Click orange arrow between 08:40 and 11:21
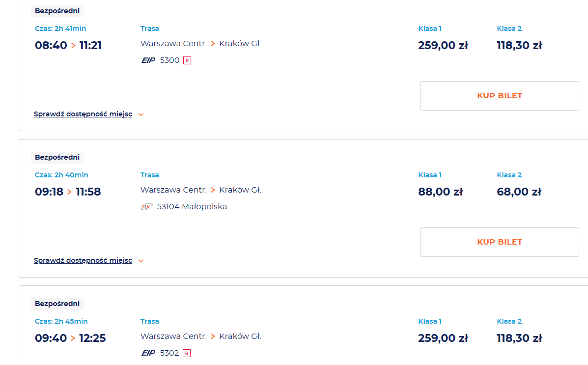 pos(73,46)
